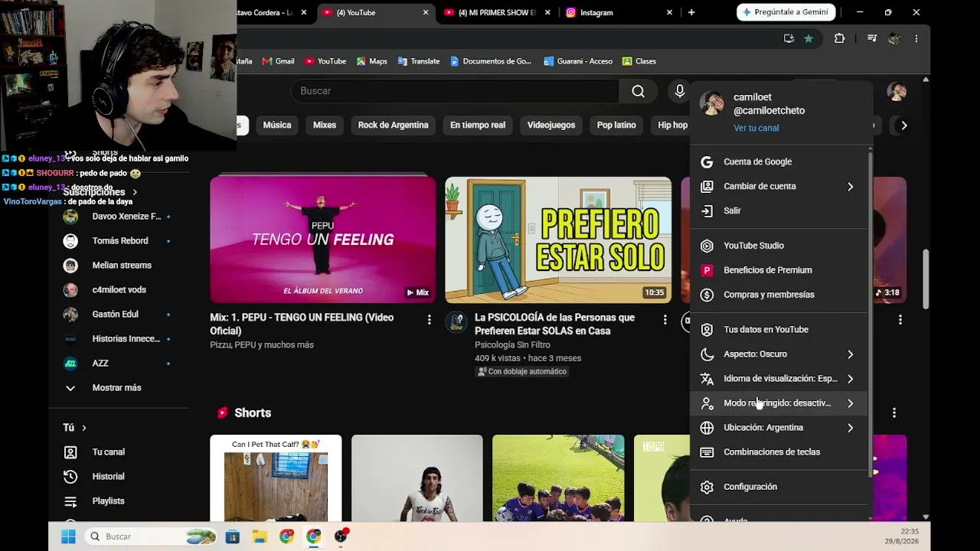Open the Shorts shelf three-dot menu
The image size is (980, 551).
(x=893, y=413)
